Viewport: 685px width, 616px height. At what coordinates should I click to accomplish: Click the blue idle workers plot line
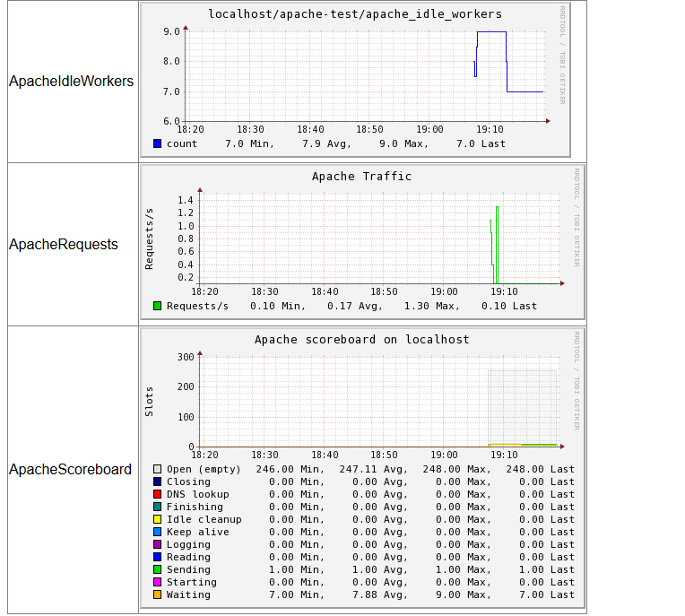click(491, 32)
